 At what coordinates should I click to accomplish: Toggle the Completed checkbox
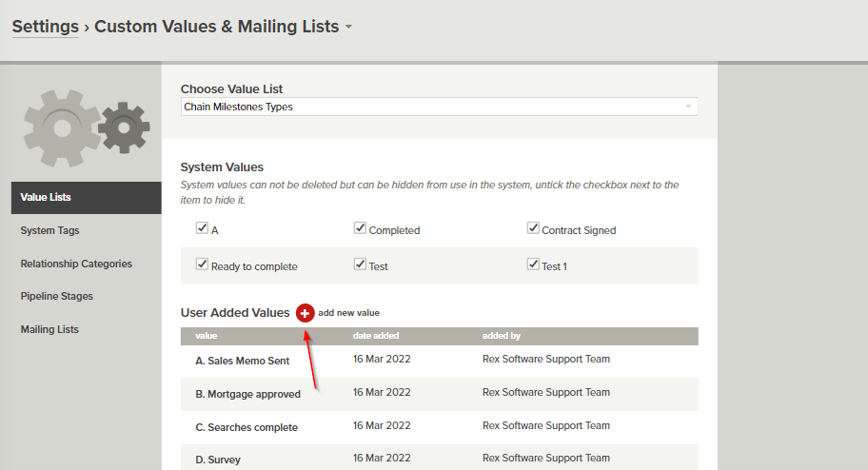360,228
